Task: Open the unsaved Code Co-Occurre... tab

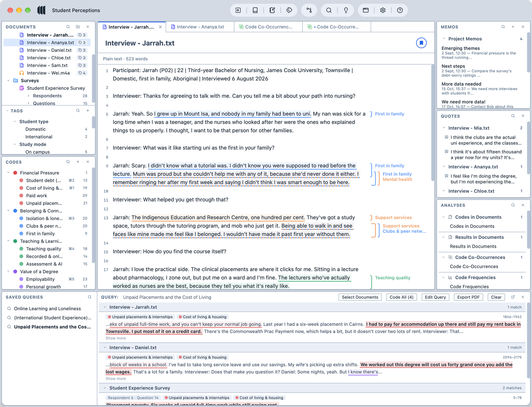Action: coord(336,27)
